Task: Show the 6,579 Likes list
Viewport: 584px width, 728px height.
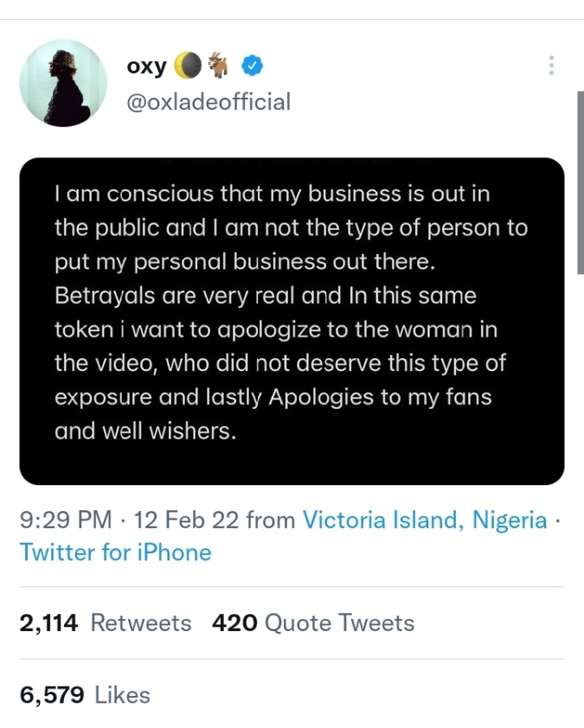Action: (x=85, y=695)
